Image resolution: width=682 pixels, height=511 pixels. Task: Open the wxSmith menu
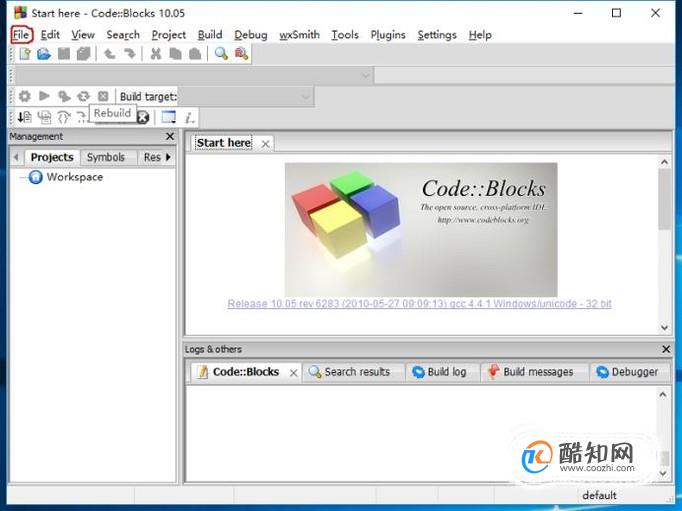click(299, 35)
